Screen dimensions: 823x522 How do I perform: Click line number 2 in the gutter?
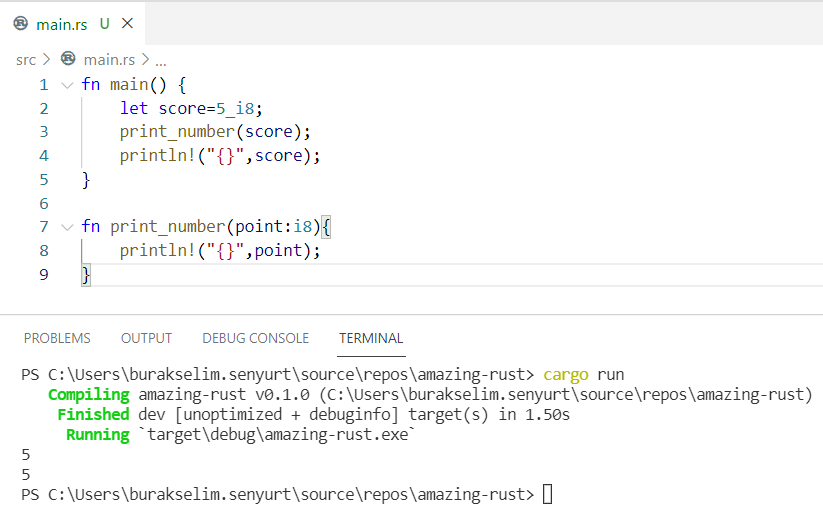(x=43, y=108)
